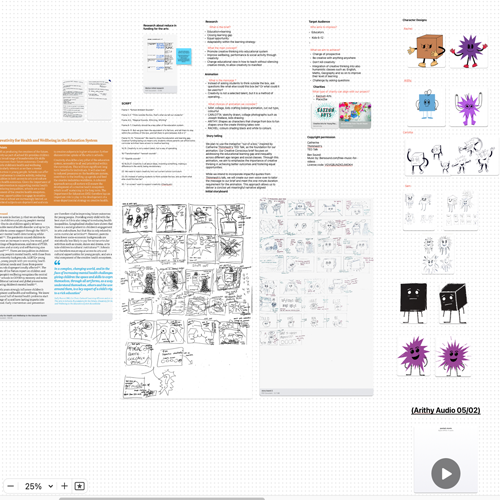The image size is (500, 500).
Task: Play the Arithy Audio recording
Action: coord(446,473)
